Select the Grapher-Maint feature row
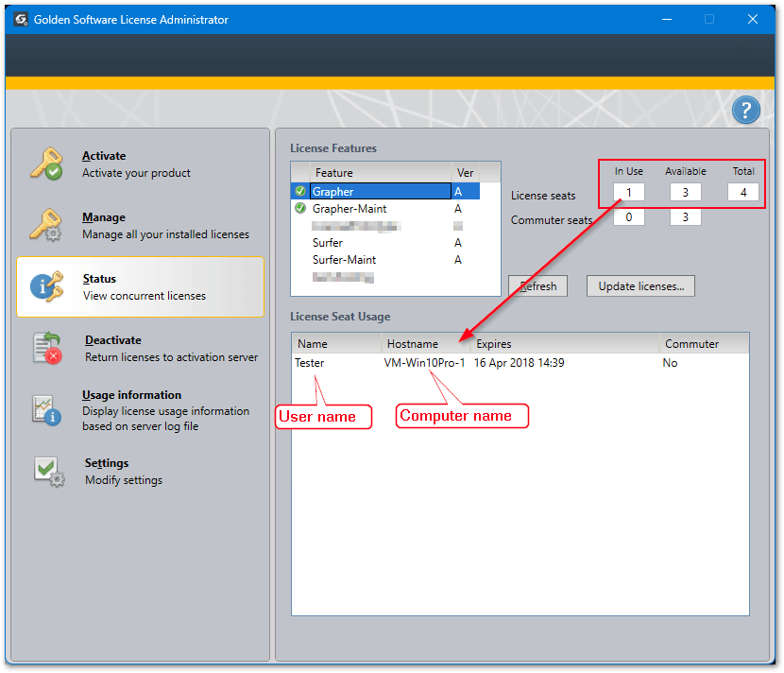 tap(385, 209)
